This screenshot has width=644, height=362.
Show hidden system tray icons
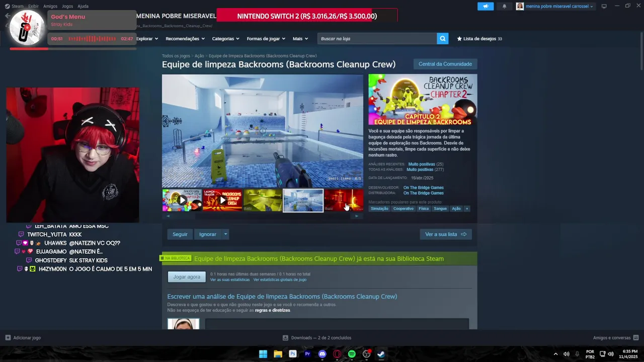tap(555, 354)
